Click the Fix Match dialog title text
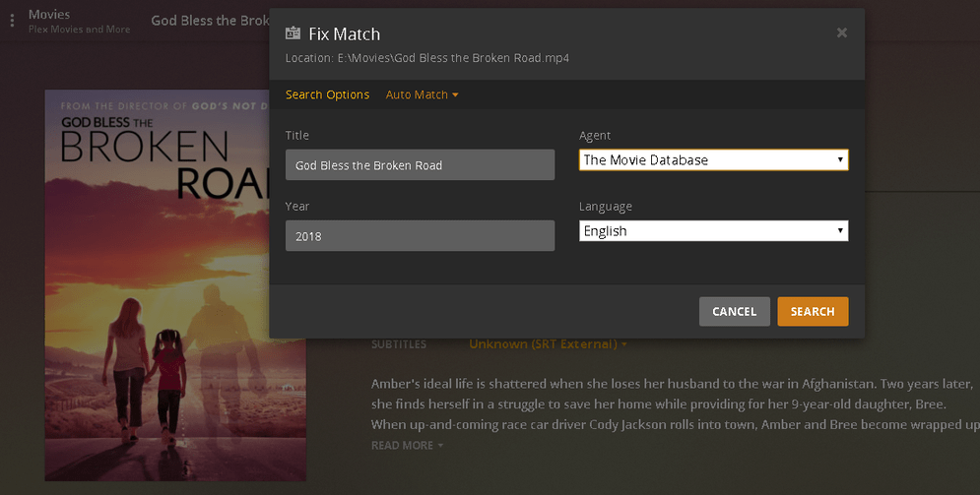The height and width of the screenshot is (495, 980). (344, 33)
